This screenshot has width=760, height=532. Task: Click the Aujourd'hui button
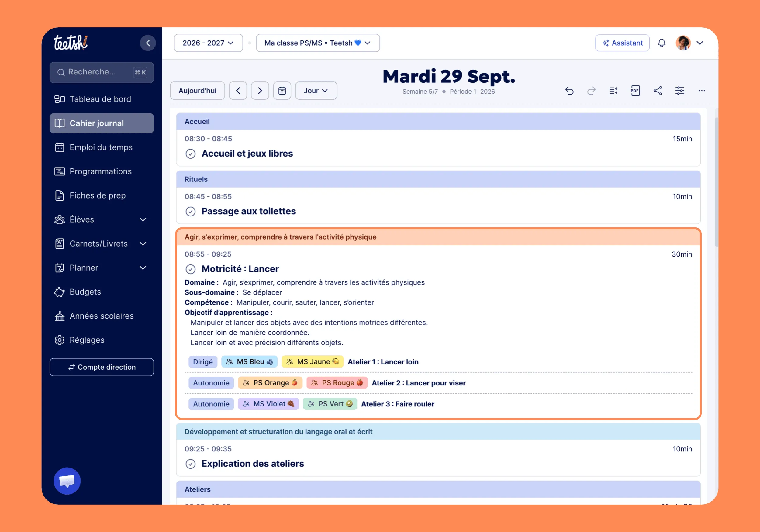point(197,91)
